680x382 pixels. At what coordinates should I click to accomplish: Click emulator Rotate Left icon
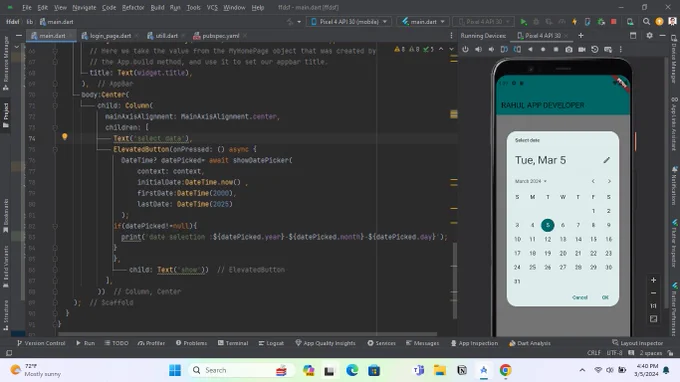tap(504, 49)
